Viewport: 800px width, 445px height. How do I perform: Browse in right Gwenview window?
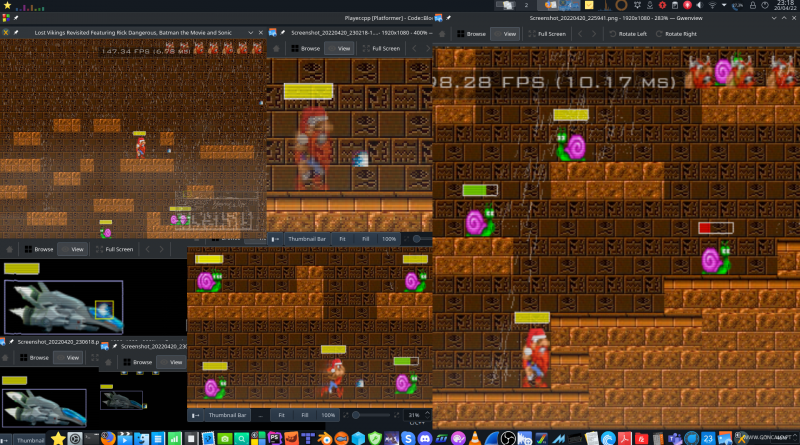point(471,34)
